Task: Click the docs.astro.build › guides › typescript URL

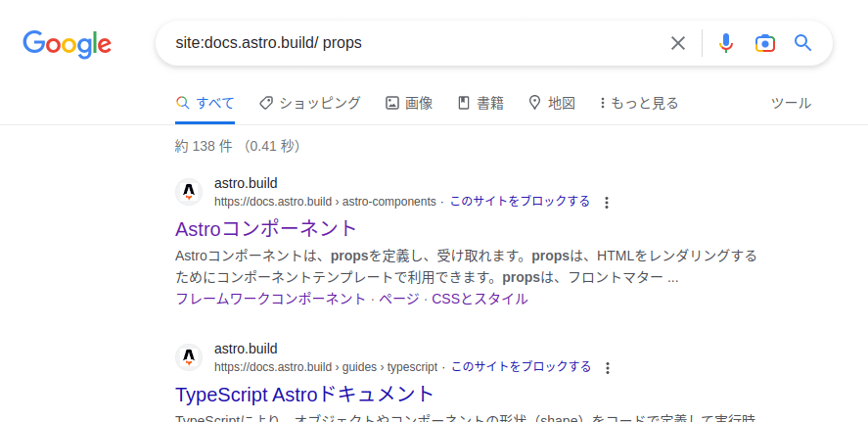Action: point(326,367)
